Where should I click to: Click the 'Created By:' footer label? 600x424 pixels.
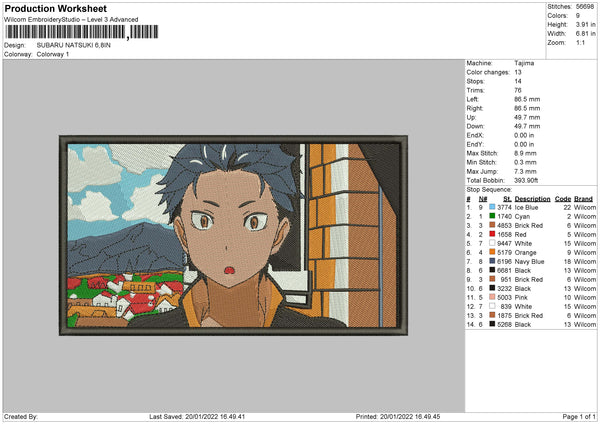point(21,416)
